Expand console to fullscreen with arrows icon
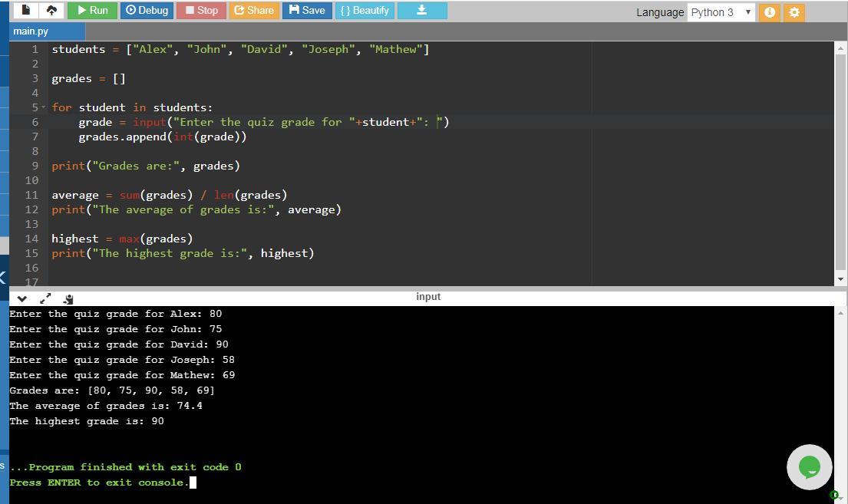The height and width of the screenshot is (504, 848). (x=45, y=298)
